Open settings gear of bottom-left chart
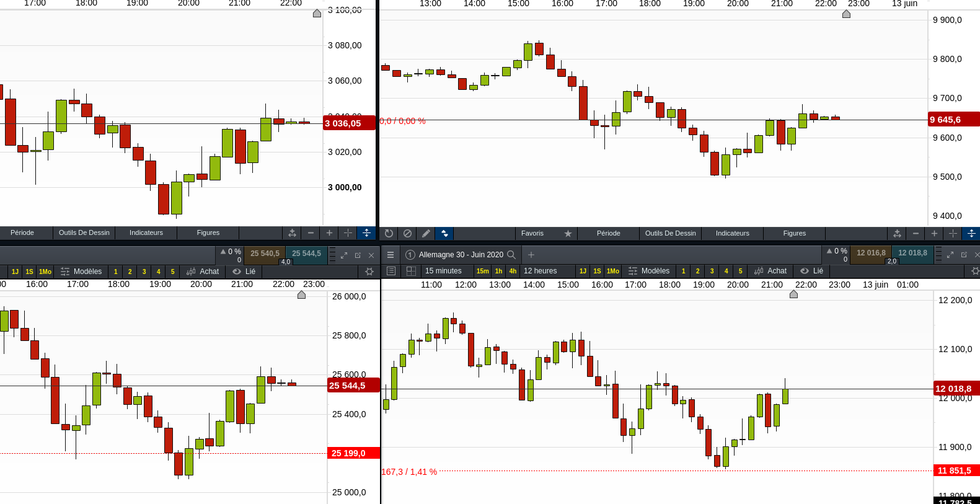Screen dimensions: 980x504 click(369, 272)
